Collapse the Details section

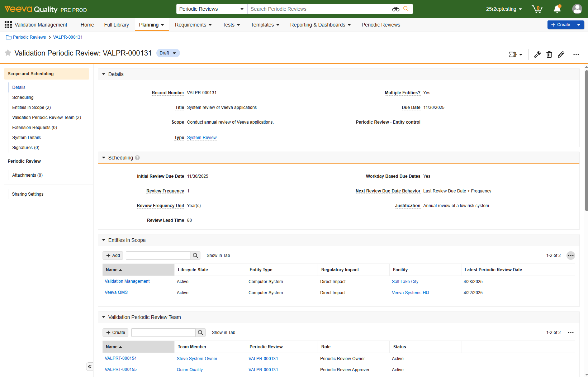[104, 74]
